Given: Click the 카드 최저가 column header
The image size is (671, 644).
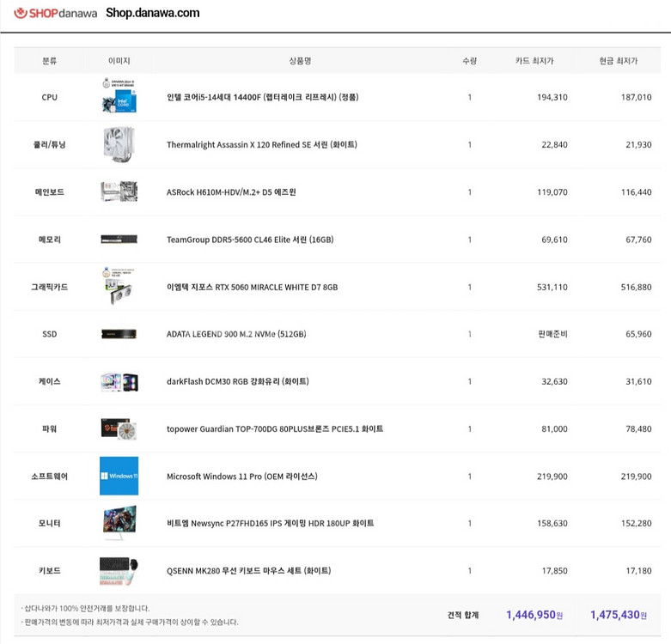Looking at the screenshot, I should click(x=534, y=61).
